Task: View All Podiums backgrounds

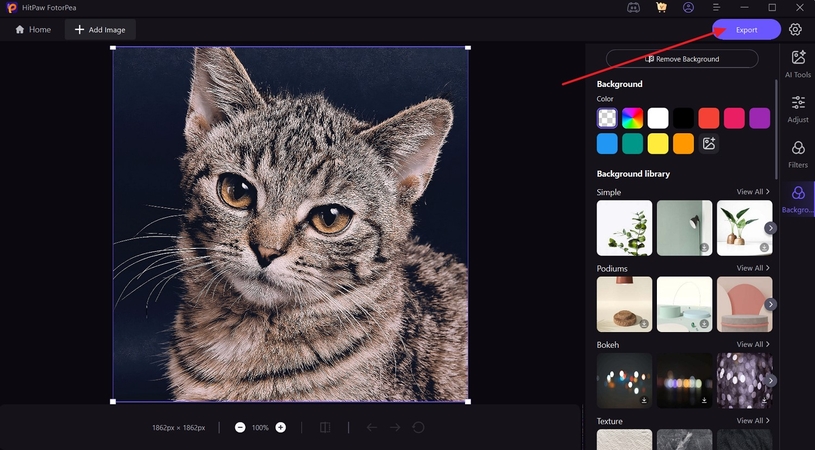Action: pyautogui.click(x=753, y=268)
